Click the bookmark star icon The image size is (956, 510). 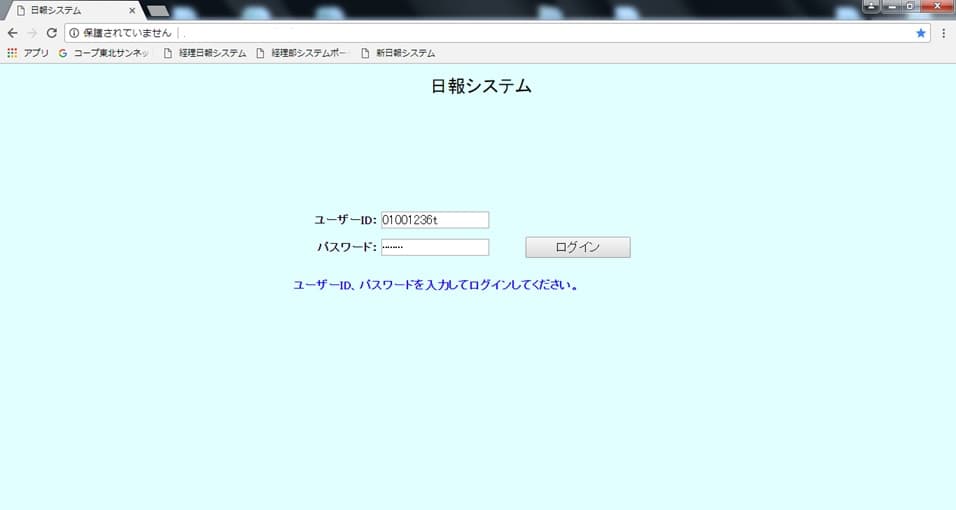pyautogui.click(x=921, y=33)
